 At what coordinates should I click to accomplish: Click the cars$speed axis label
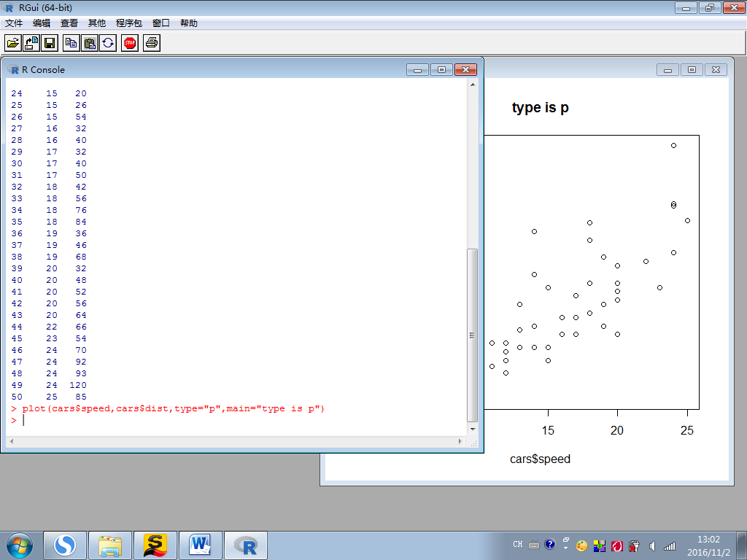(x=540, y=459)
